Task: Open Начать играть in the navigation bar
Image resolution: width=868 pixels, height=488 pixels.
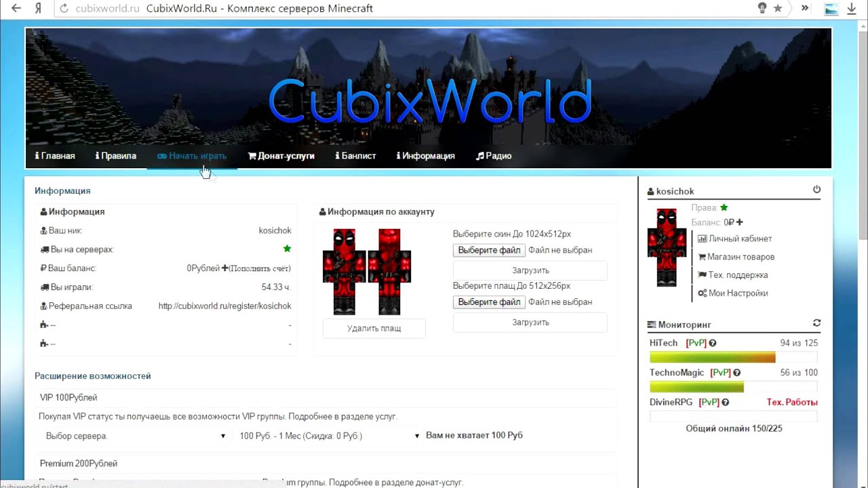Action: click(x=192, y=156)
